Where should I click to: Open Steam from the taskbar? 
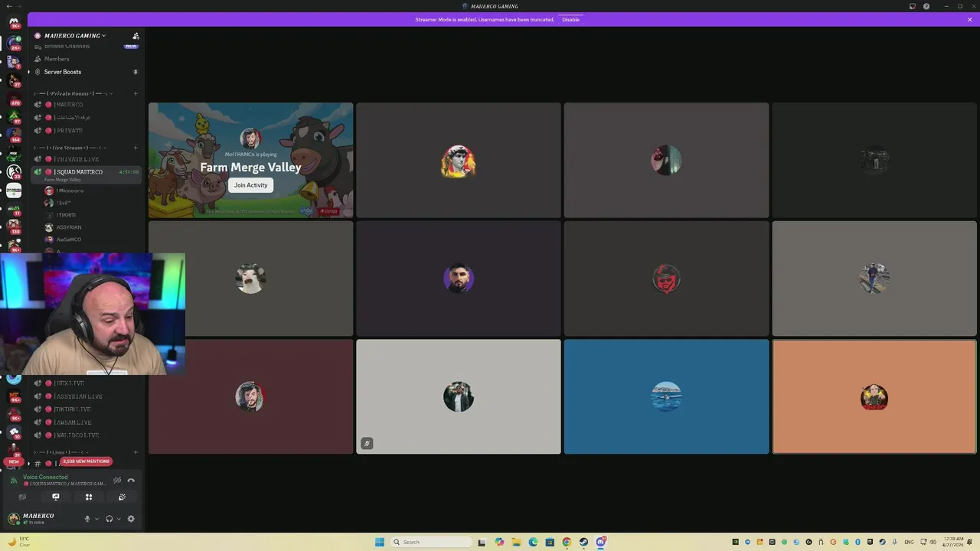coord(583,542)
